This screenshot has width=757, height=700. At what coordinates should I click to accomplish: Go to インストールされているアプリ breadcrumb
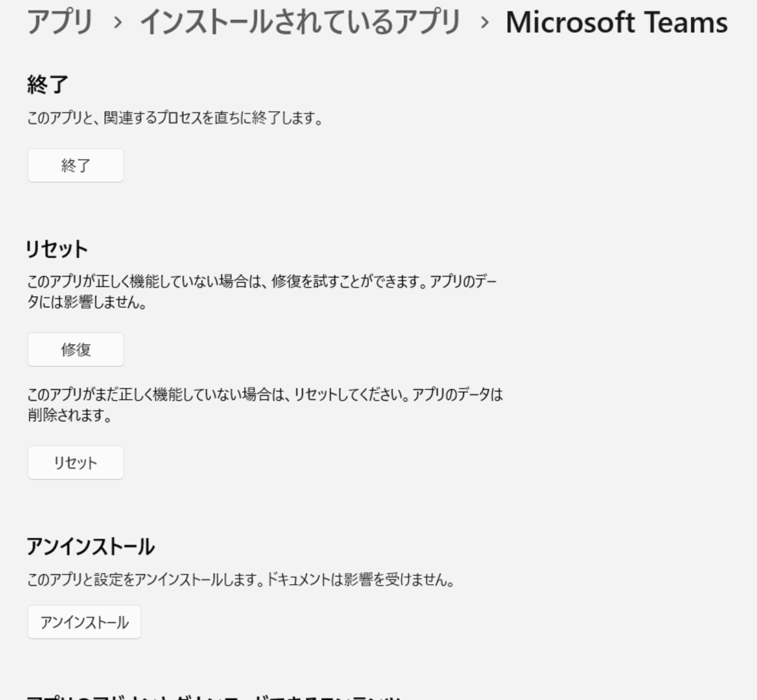click(300, 22)
